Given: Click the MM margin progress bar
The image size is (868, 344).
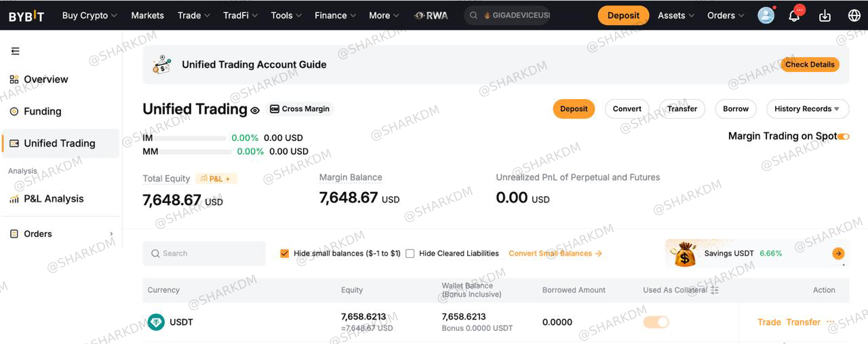Looking at the screenshot, I should [x=196, y=151].
